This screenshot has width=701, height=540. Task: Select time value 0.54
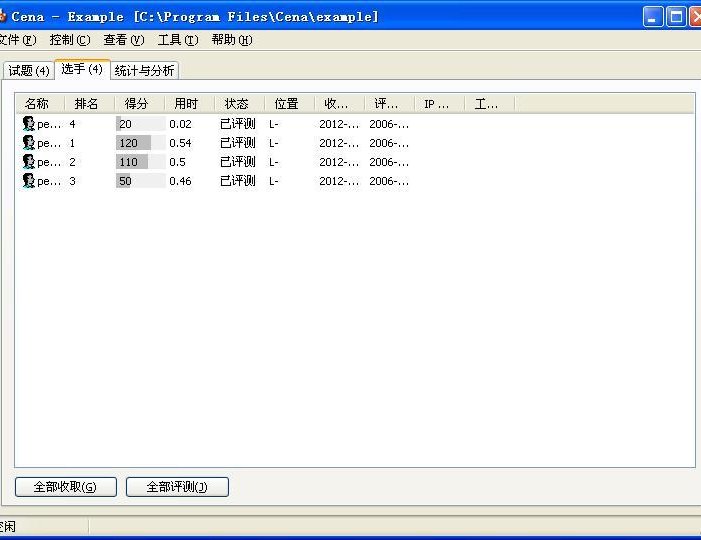(180, 143)
